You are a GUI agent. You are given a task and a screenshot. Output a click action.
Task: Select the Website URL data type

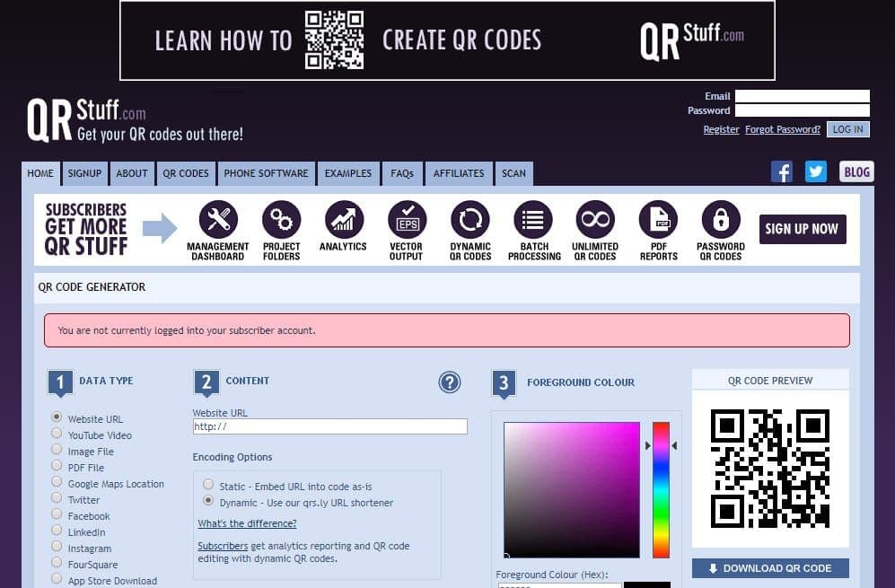tap(57, 417)
